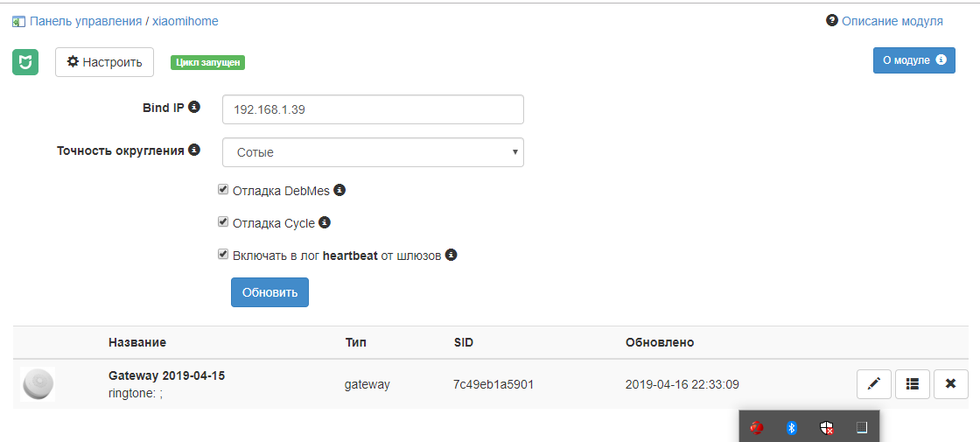
Task: Open Панель управления breadcrumb link
Action: coord(86,21)
